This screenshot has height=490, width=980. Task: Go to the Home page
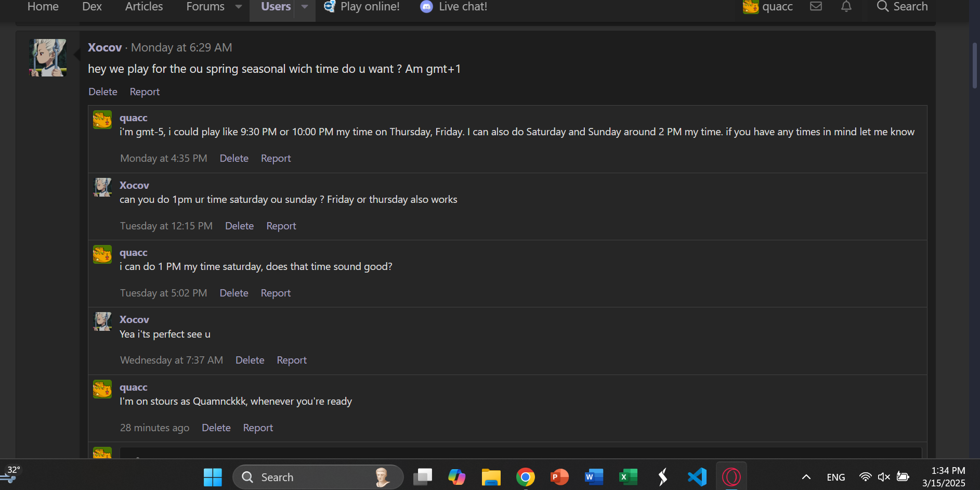click(x=43, y=7)
